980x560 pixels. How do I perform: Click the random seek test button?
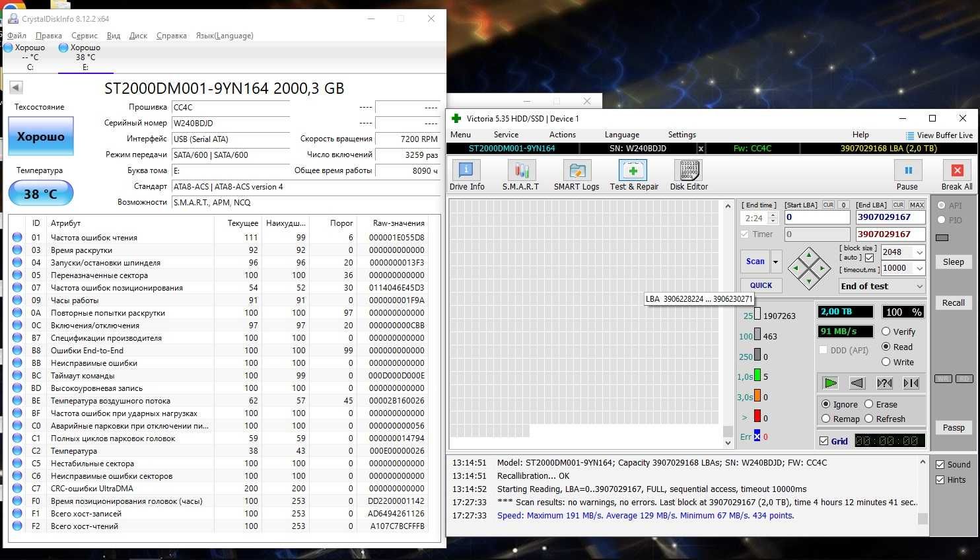884,382
